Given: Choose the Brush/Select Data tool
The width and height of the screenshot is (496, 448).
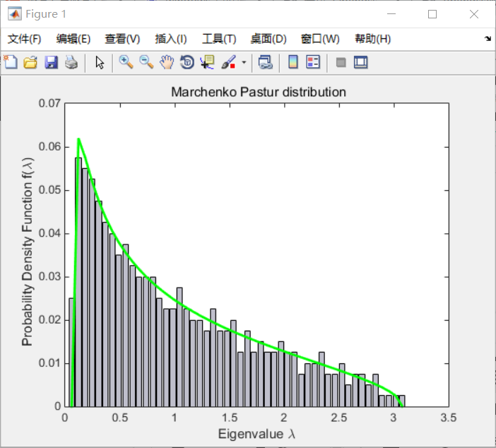Looking at the screenshot, I should [228, 62].
